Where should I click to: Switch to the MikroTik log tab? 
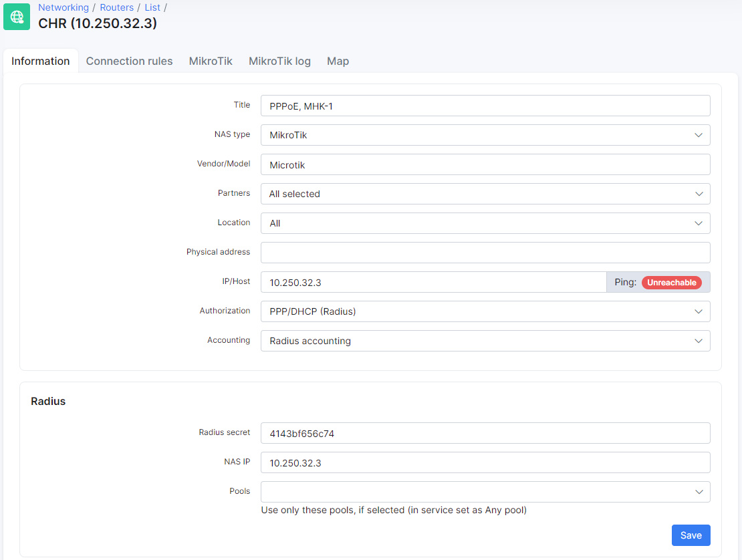pyautogui.click(x=279, y=61)
